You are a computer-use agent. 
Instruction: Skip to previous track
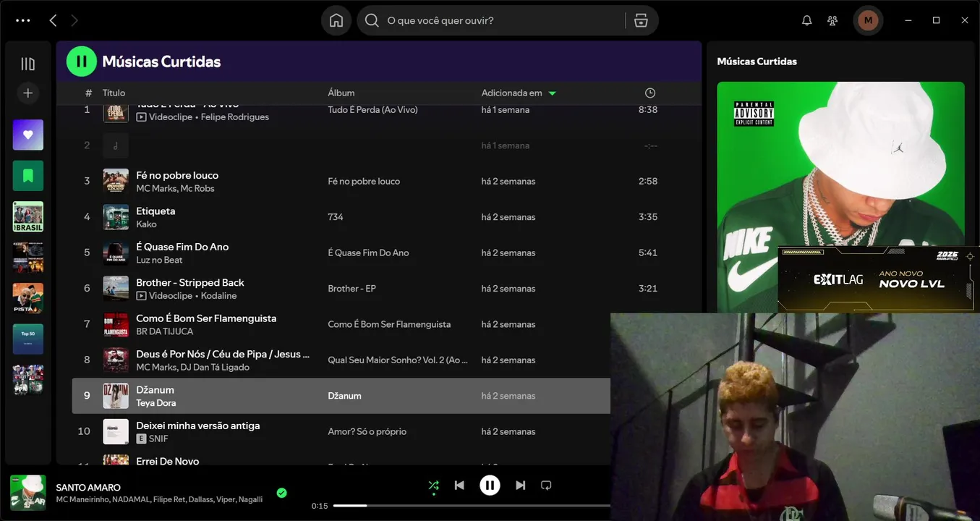click(459, 486)
